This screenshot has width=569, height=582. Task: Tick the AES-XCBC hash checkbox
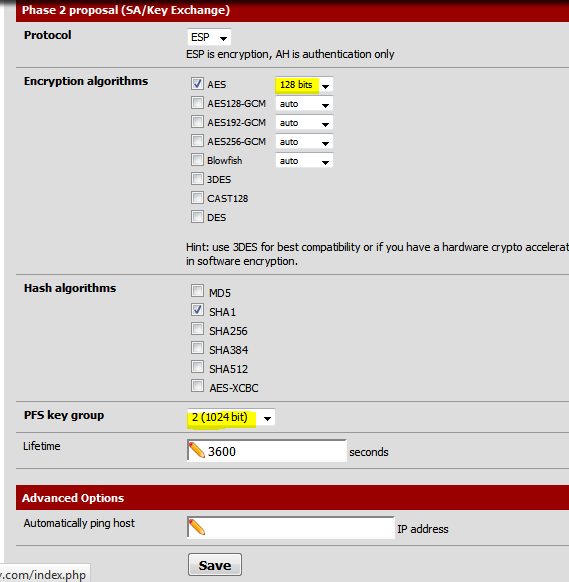coord(197,386)
